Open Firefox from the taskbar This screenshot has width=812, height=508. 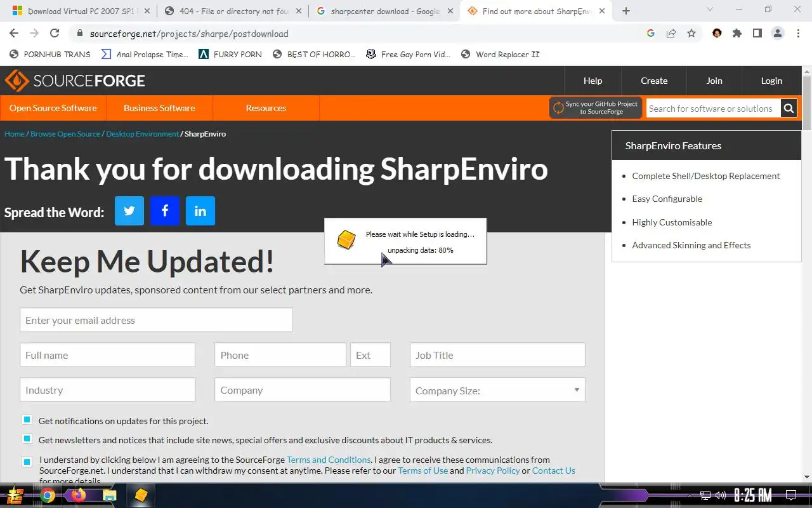click(79, 495)
